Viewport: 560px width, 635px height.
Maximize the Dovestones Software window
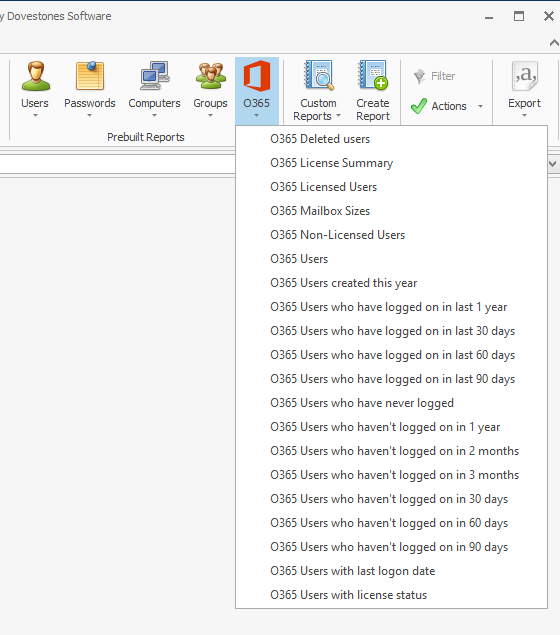click(519, 16)
